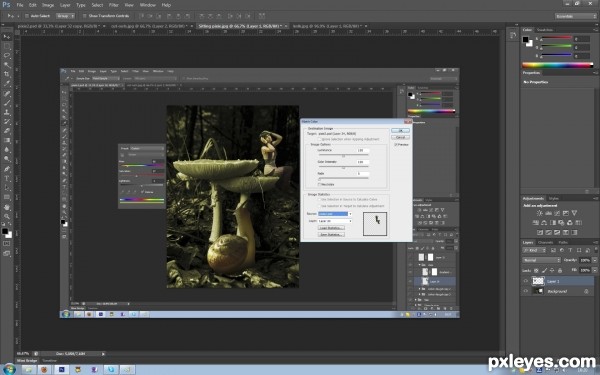Select the Zoom tool
600x375 pixels.
click(x=7, y=217)
